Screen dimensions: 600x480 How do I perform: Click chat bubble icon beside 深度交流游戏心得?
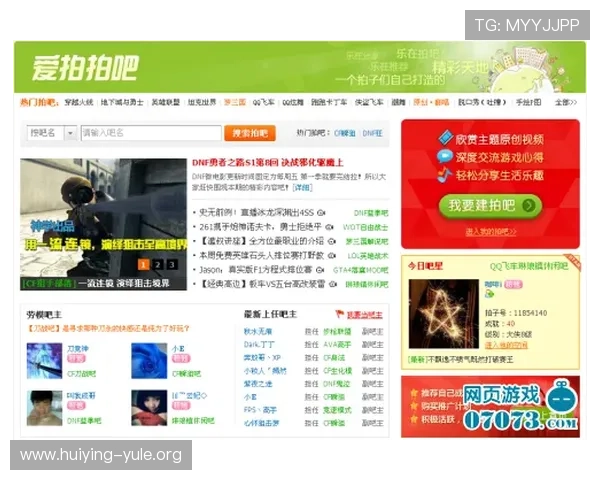444,157
